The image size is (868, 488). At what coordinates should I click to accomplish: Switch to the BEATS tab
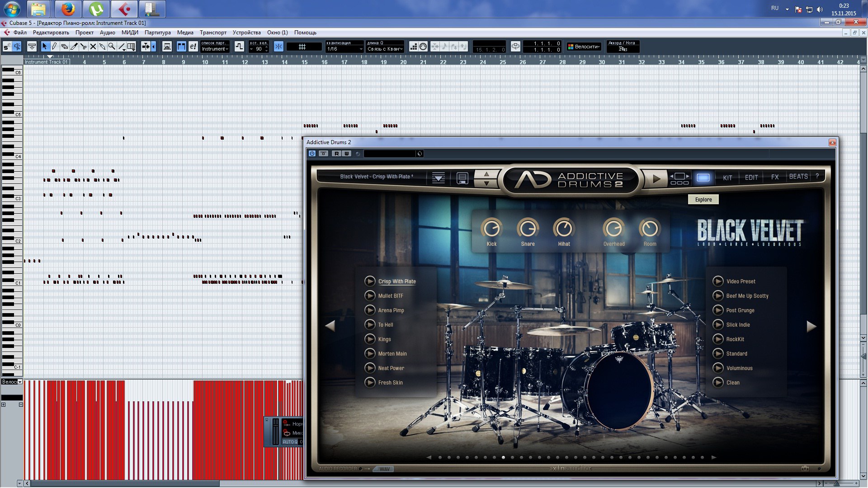(798, 177)
